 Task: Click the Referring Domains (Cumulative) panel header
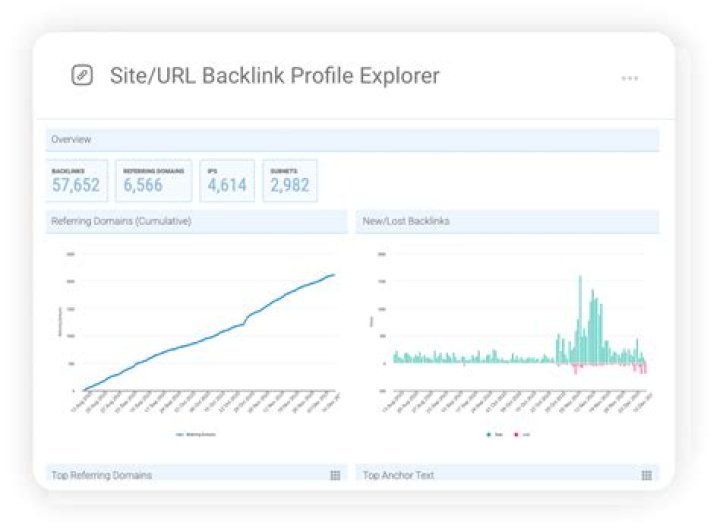point(197,221)
